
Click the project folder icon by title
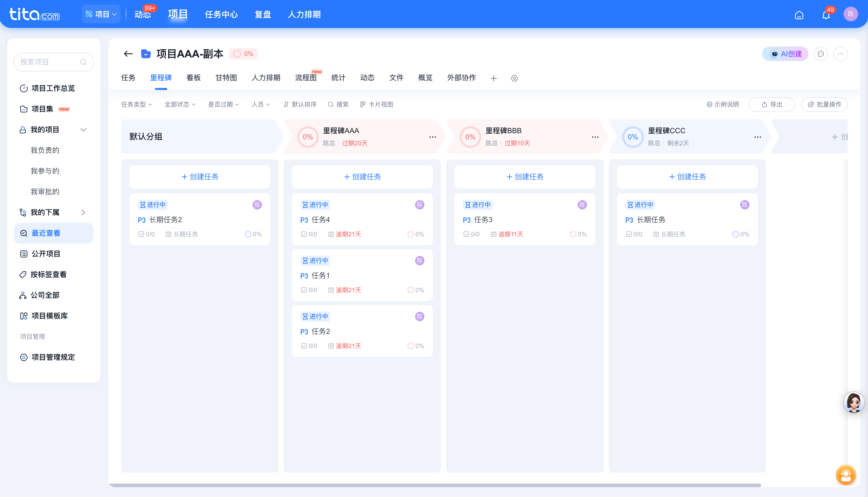coord(146,54)
